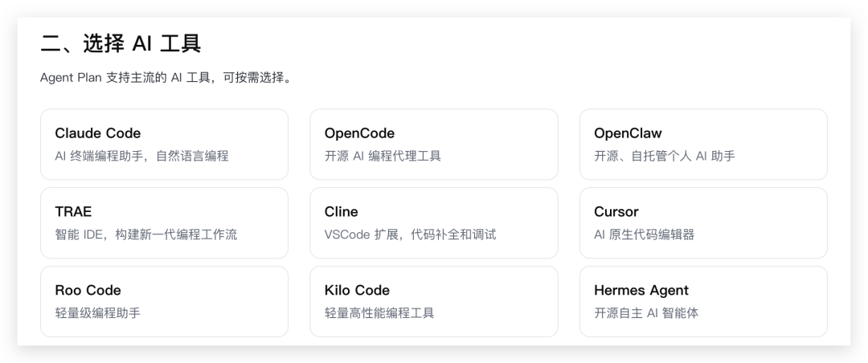This screenshot has width=868, height=363.
Task: Click description '开源自主 AI 智能体'
Action: (646, 313)
